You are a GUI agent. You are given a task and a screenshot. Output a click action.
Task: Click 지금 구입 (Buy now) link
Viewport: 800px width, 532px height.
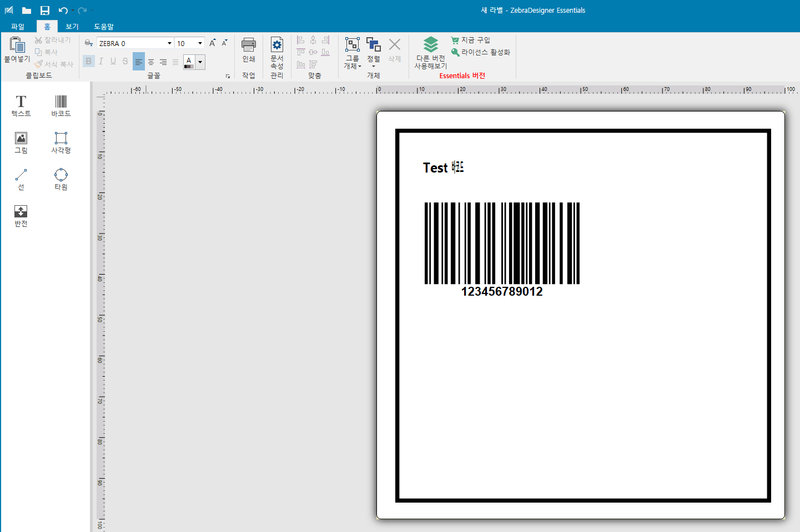[471, 40]
